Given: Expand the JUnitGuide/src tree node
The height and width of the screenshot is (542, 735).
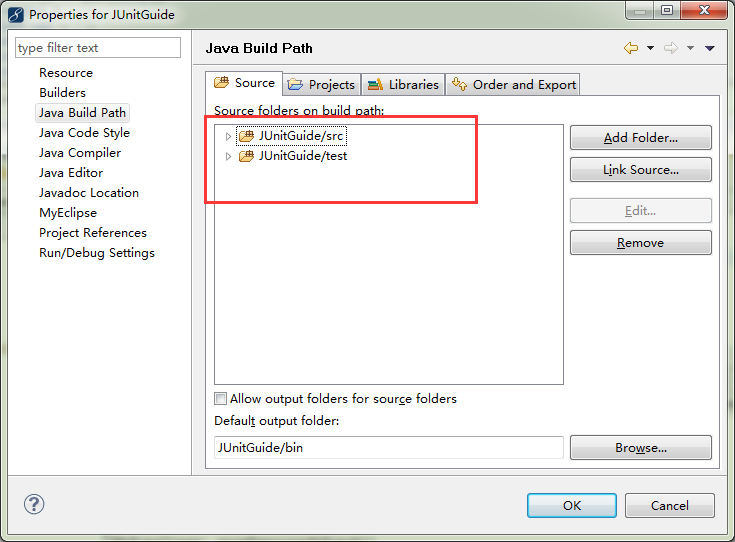Looking at the screenshot, I should click(x=228, y=136).
